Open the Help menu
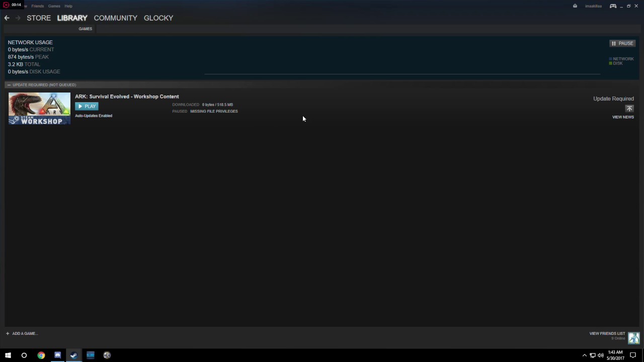The image size is (644, 362). click(68, 6)
